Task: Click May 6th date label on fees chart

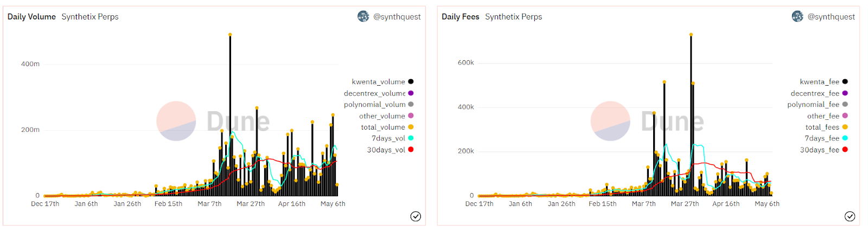Action: pyautogui.click(x=767, y=204)
